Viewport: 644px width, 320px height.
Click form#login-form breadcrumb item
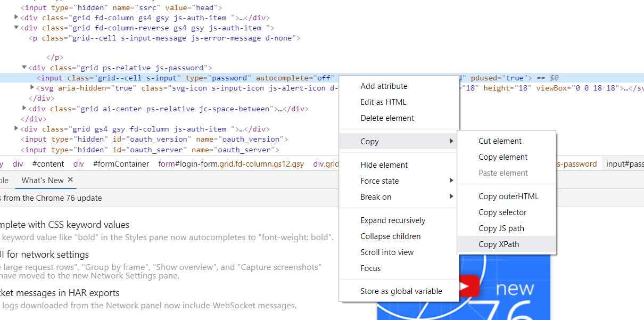pos(231,164)
